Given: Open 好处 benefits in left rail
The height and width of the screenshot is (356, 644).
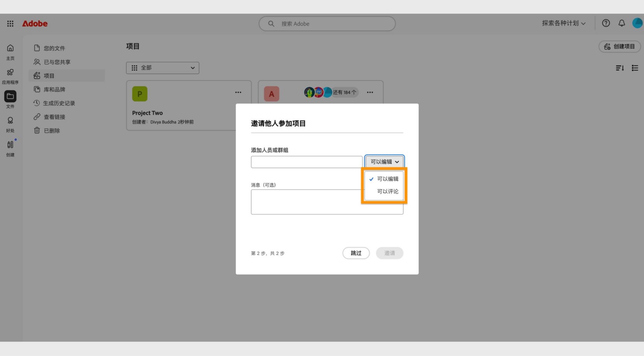Looking at the screenshot, I should pyautogui.click(x=10, y=124).
